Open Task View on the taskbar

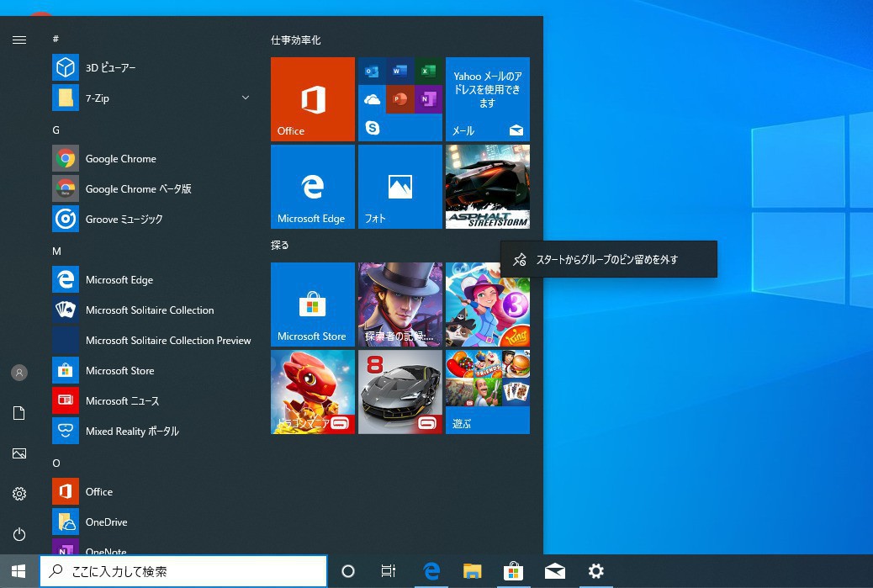pyautogui.click(x=389, y=571)
